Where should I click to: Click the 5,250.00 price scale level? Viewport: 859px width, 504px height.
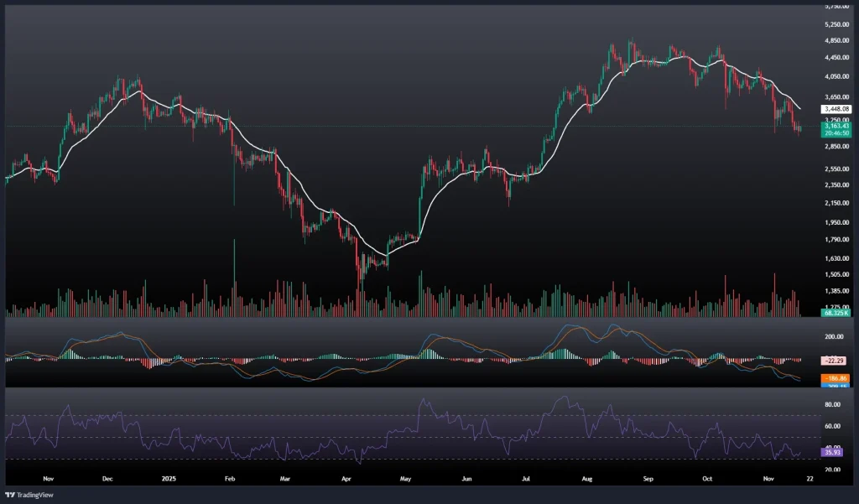click(837, 24)
